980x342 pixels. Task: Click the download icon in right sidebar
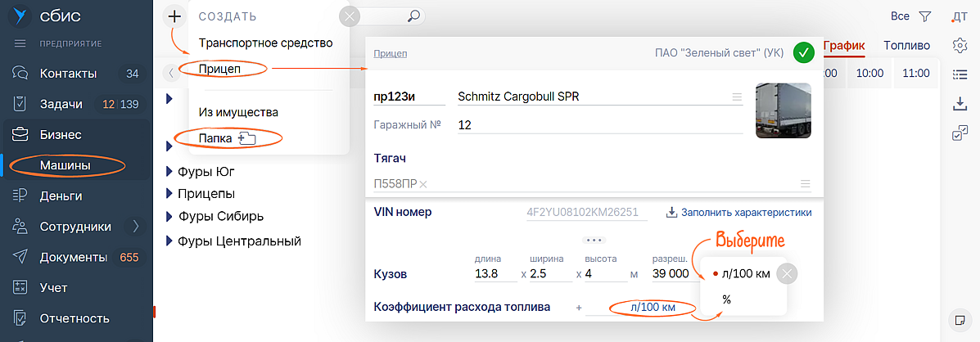[x=960, y=104]
